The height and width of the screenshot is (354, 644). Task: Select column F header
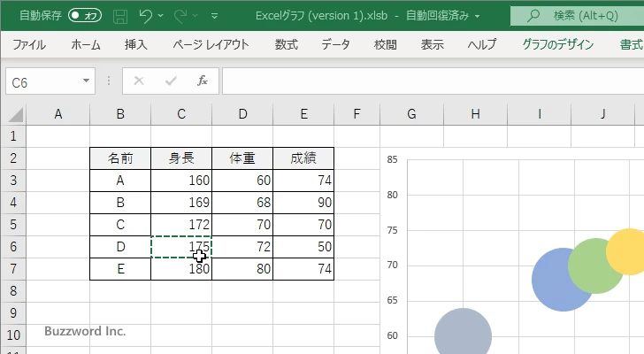[356, 114]
